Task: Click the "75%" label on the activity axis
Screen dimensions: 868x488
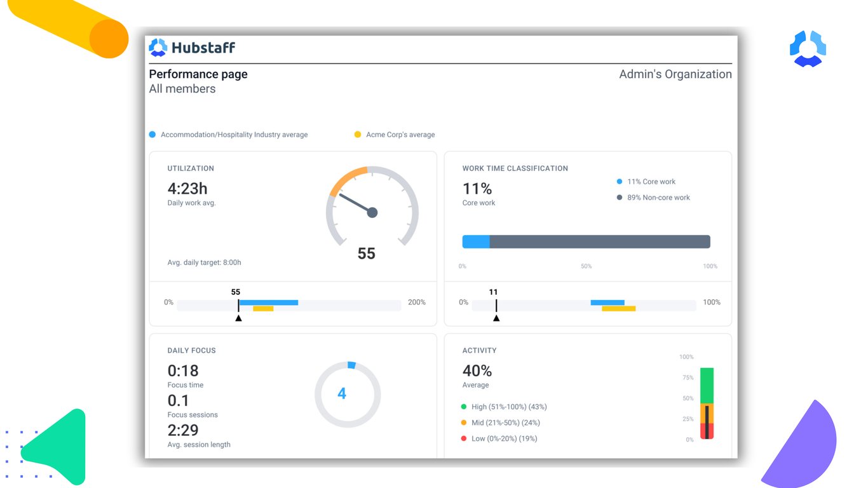Action: pyautogui.click(x=688, y=377)
